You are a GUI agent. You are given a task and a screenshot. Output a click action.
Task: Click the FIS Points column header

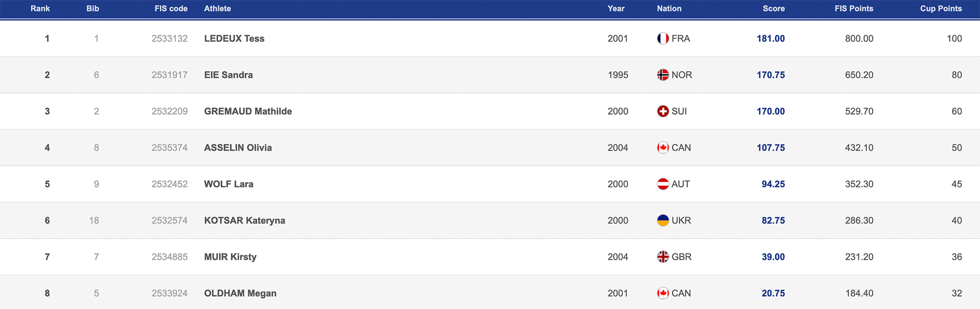854,8
